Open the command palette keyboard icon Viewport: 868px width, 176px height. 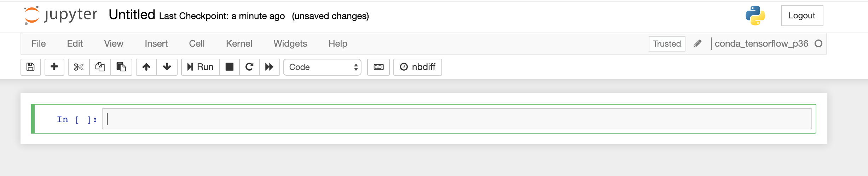(378, 67)
